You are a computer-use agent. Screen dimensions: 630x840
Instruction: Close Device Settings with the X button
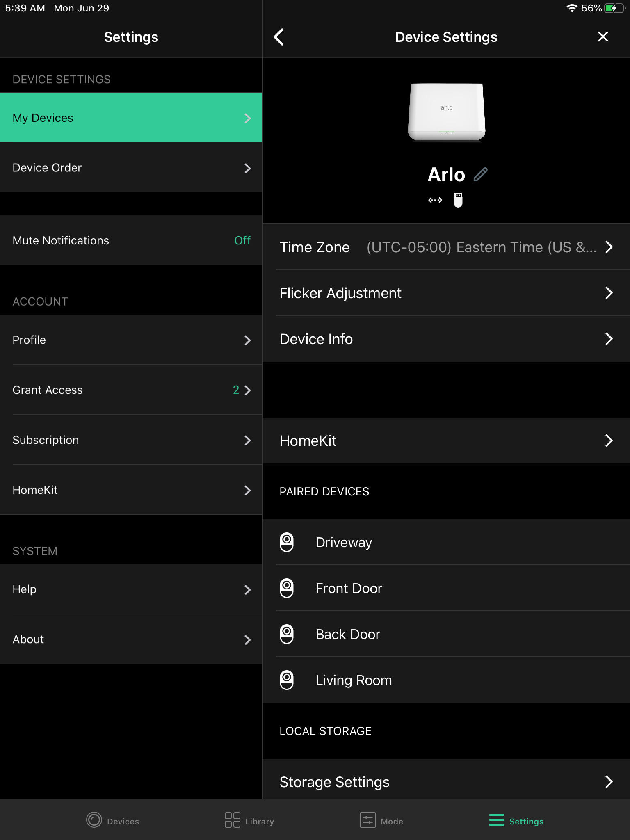tap(603, 37)
